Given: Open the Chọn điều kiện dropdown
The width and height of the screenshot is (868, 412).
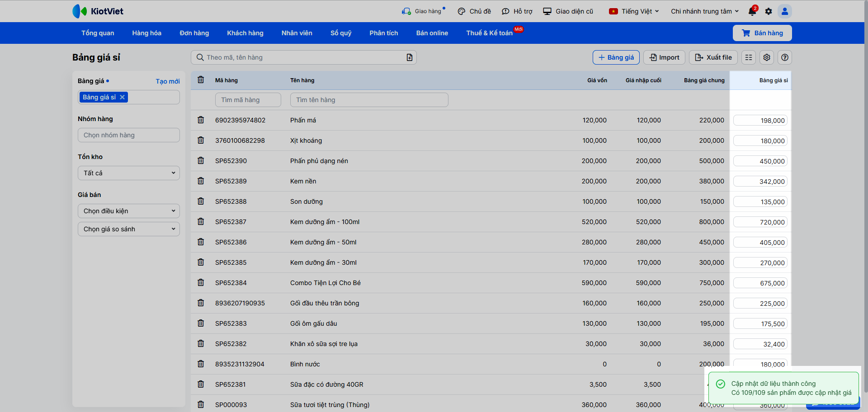Looking at the screenshot, I should pos(129,211).
